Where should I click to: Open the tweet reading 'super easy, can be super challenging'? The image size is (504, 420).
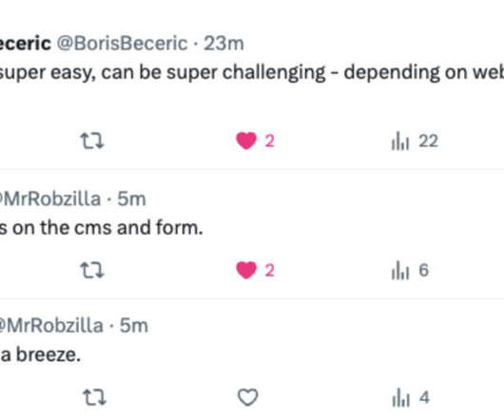click(x=252, y=72)
